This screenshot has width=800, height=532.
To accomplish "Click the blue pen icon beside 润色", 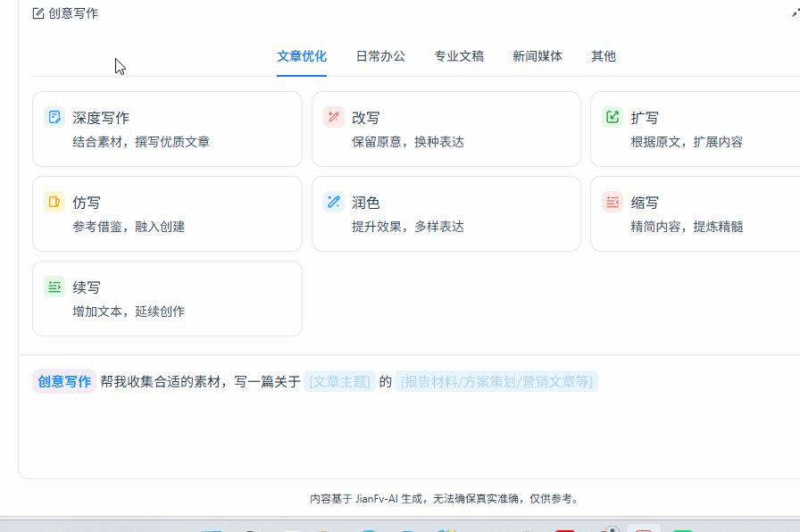I will click(x=334, y=202).
